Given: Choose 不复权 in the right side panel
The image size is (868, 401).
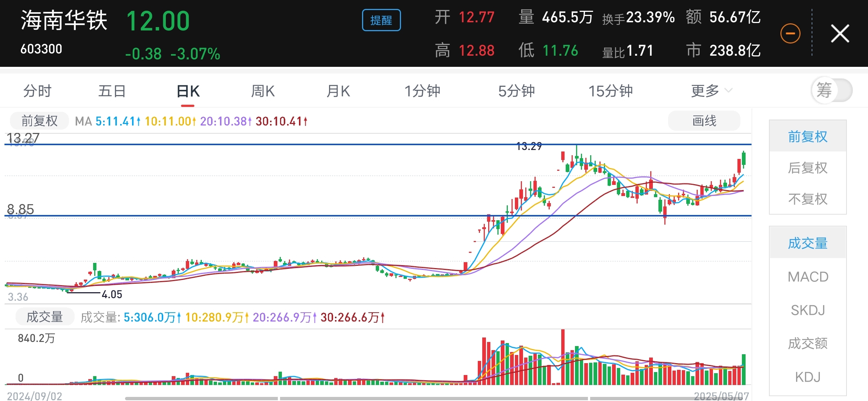Looking at the screenshot, I should point(808,199).
